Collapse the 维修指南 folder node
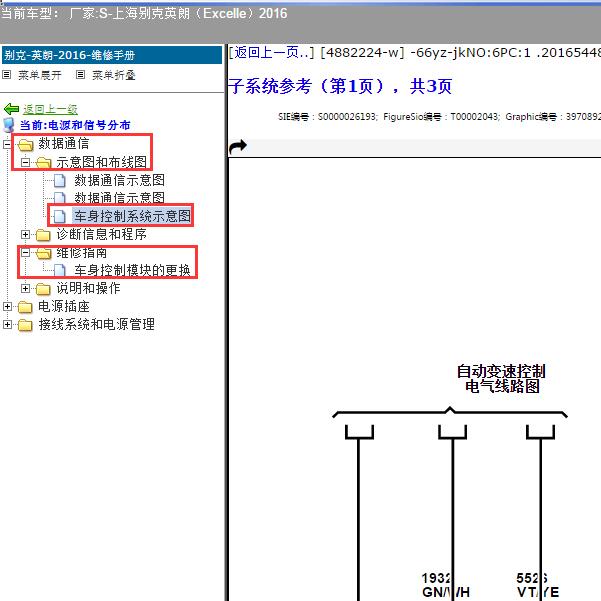The width and height of the screenshot is (601, 601). pos(25,253)
